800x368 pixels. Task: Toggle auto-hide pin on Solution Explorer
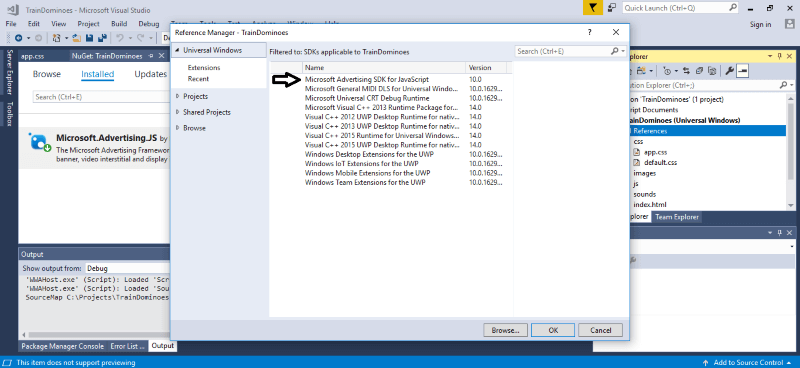point(779,56)
